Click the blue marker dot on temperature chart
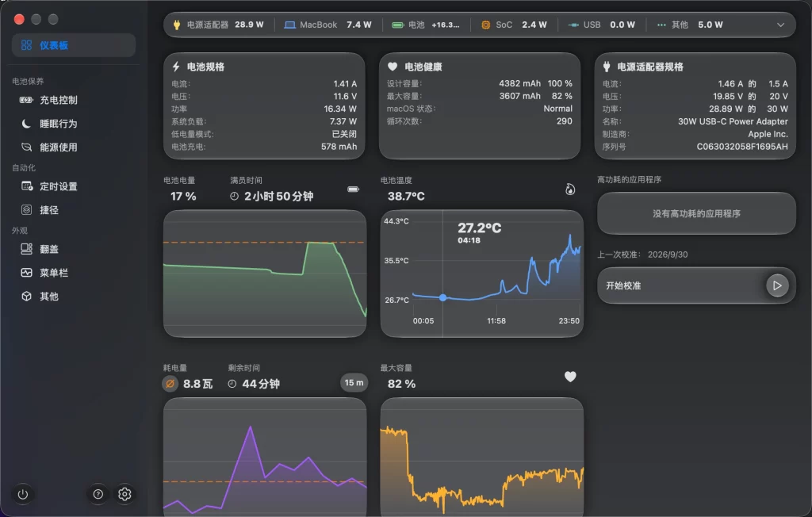 [x=442, y=297]
